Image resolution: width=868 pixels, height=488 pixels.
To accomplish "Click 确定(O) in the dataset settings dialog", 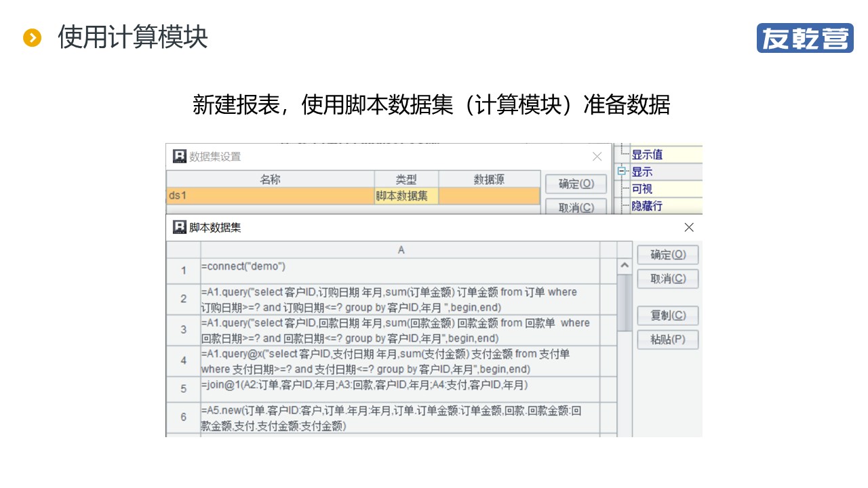I will click(x=576, y=184).
